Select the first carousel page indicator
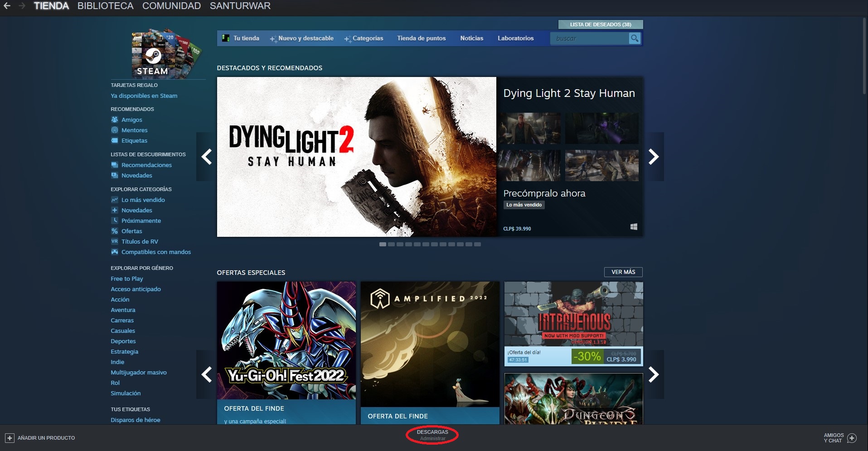868x451 pixels. coord(383,244)
